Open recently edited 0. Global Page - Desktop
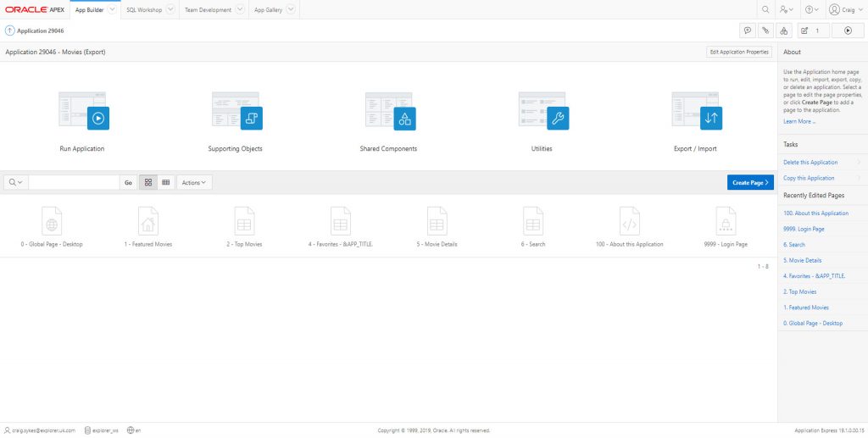The image size is (868, 438). pyautogui.click(x=813, y=323)
